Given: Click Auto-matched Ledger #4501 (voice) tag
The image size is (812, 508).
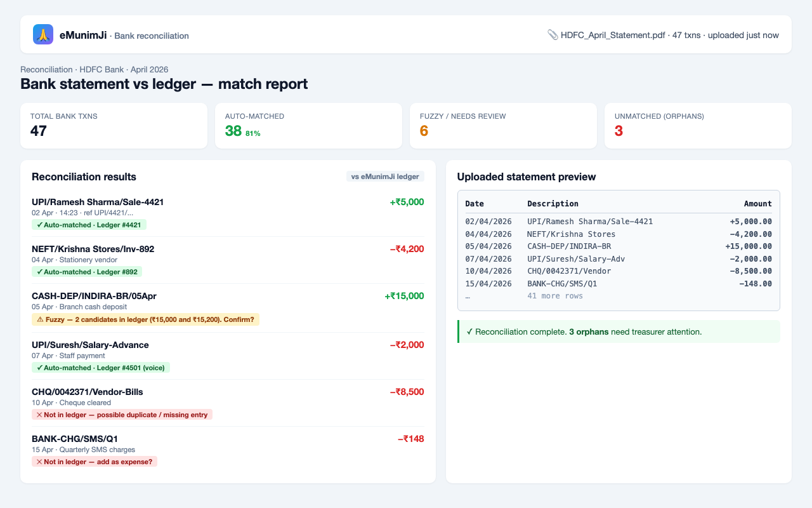Looking at the screenshot, I should pos(101,368).
